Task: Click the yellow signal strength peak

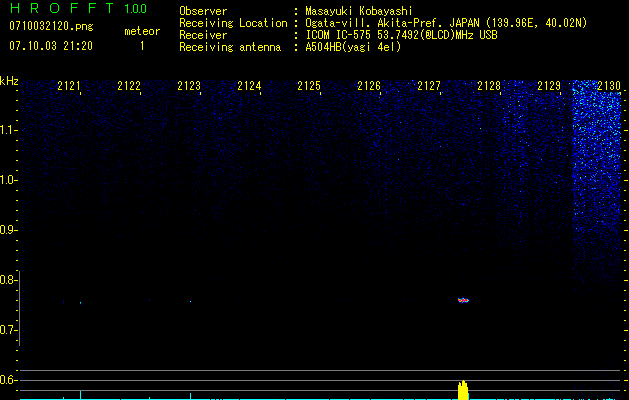Action: (463, 390)
